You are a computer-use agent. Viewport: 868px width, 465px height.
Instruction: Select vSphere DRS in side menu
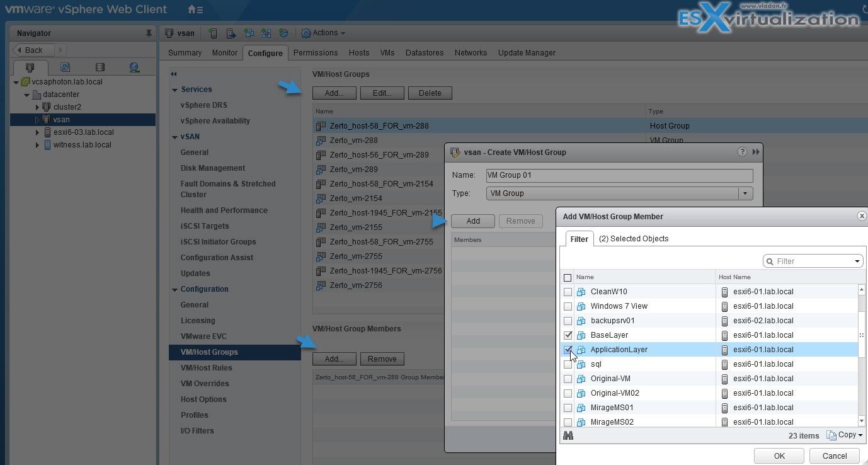pyautogui.click(x=203, y=105)
